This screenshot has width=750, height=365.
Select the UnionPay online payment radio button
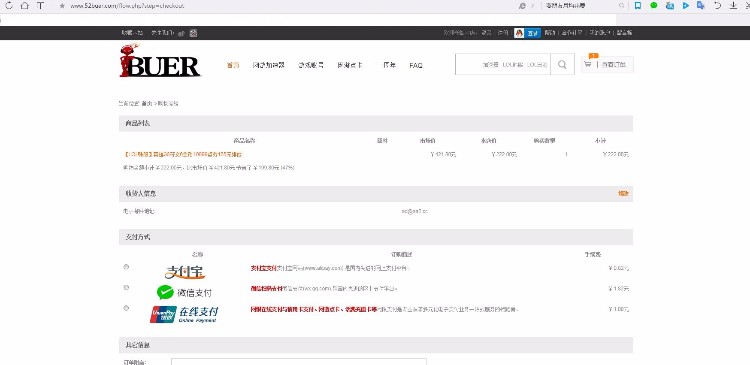(126, 308)
